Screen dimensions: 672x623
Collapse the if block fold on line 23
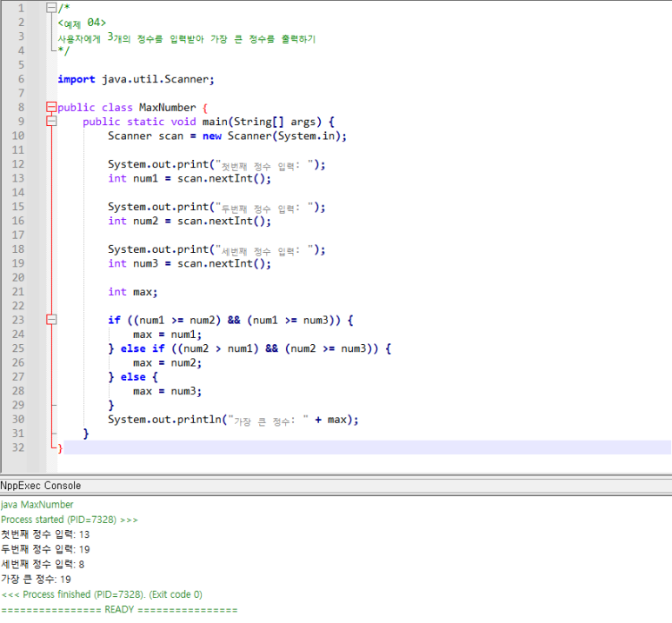point(51,320)
